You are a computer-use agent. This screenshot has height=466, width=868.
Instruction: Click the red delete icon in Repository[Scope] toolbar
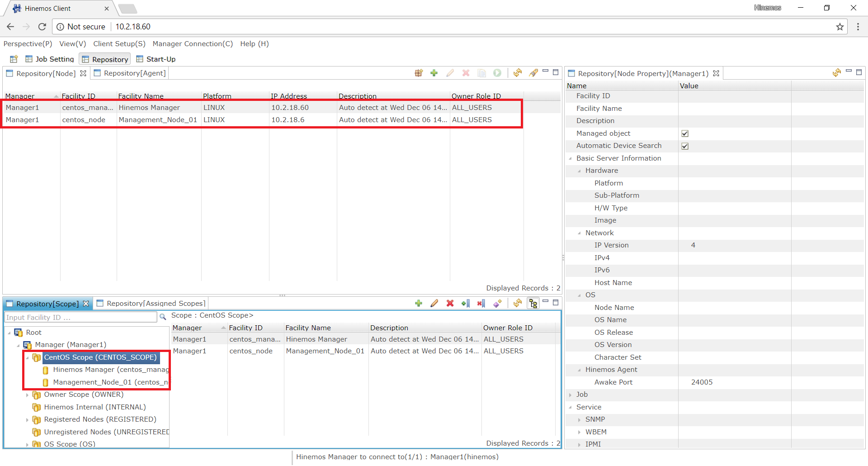pyautogui.click(x=450, y=303)
